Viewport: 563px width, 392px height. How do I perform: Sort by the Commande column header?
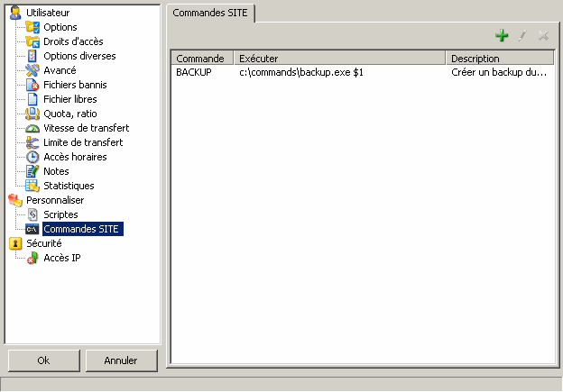(x=202, y=59)
